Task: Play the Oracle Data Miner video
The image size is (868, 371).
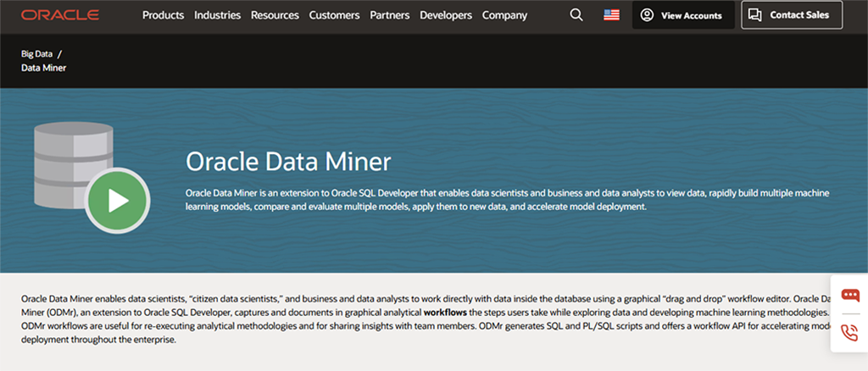Action: (x=118, y=200)
